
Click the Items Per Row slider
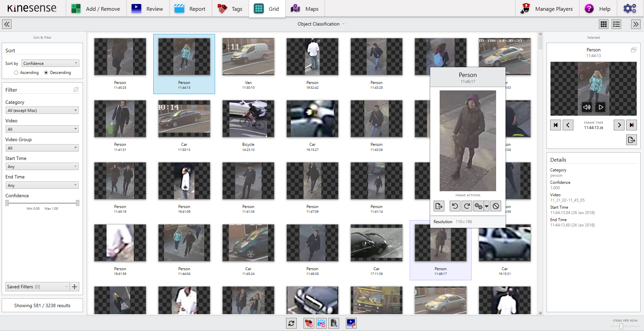[621, 326]
